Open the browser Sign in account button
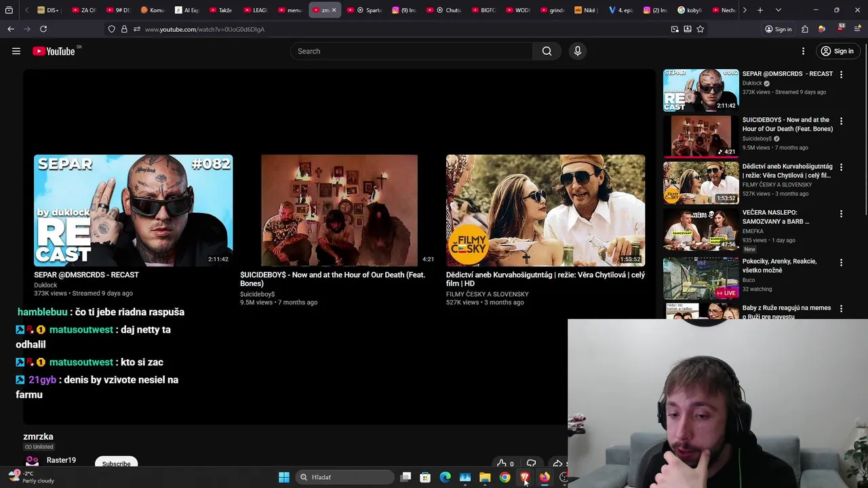Image resolution: width=868 pixels, height=488 pixels. tap(778, 29)
